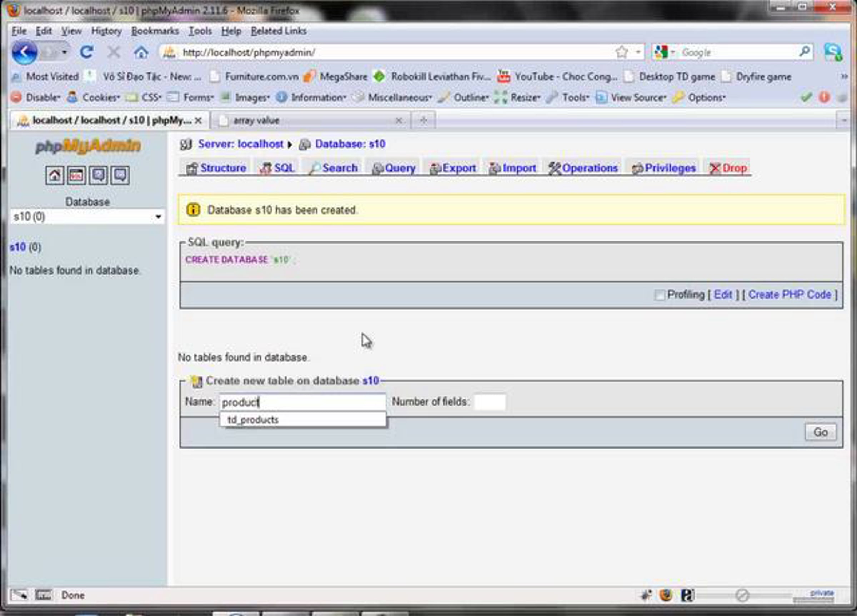The width and height of the screenshot is (857, 616).
Task: Open the back history dropdown arrow
Action: pyautogui.click(x=65, y=52)
